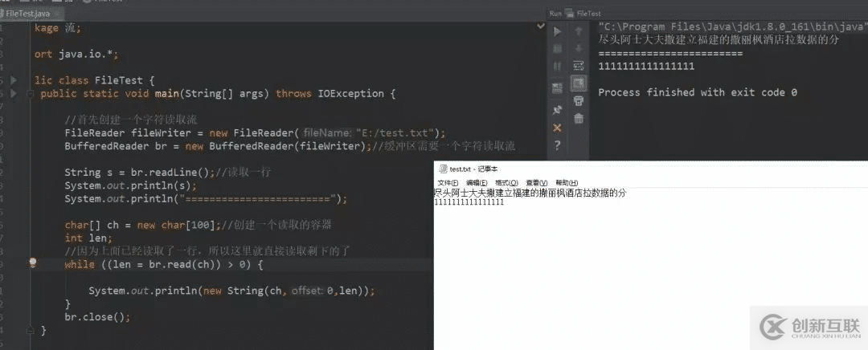This screenshot has height=350, width=868.
Task: Open help via the question mark icon
Action: (x=558, y=145)
